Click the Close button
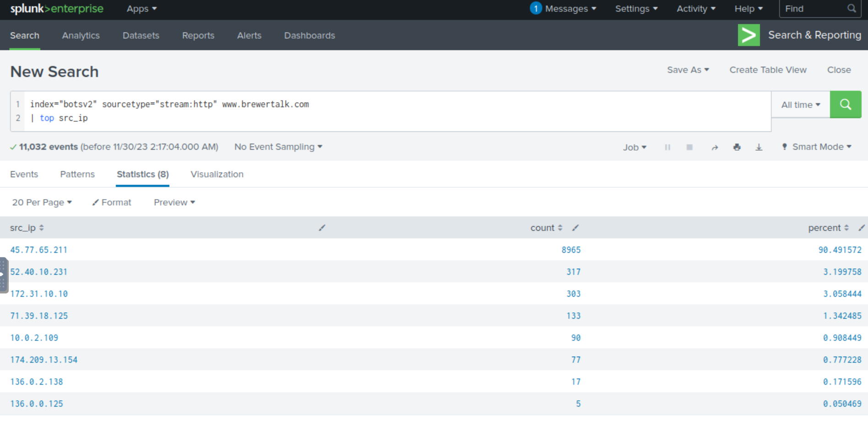The height and width of the screenshot is (445, 868). click(x=839, y=70)
